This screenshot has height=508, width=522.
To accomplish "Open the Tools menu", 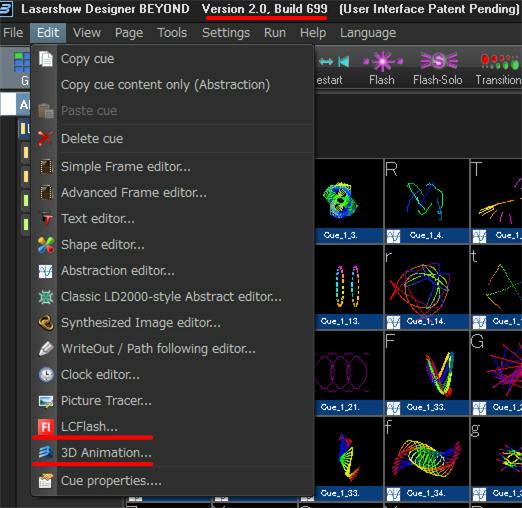I will pos(172,33).
